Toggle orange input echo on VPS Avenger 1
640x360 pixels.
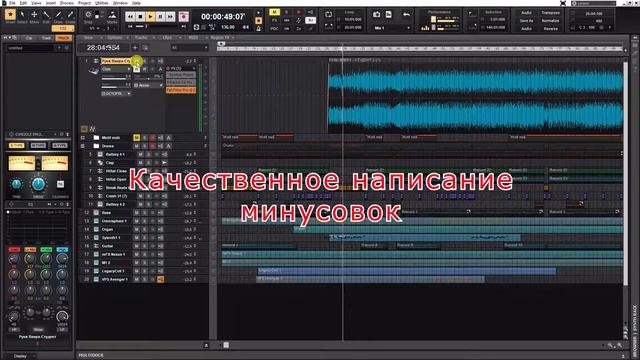[160, 279]
